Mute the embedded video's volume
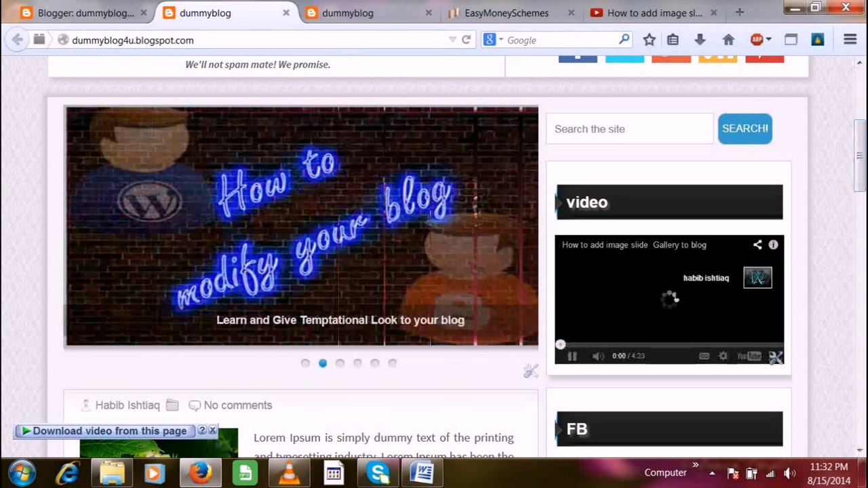Viewport: 868px width, 488px height. click(x=597, y=356)
